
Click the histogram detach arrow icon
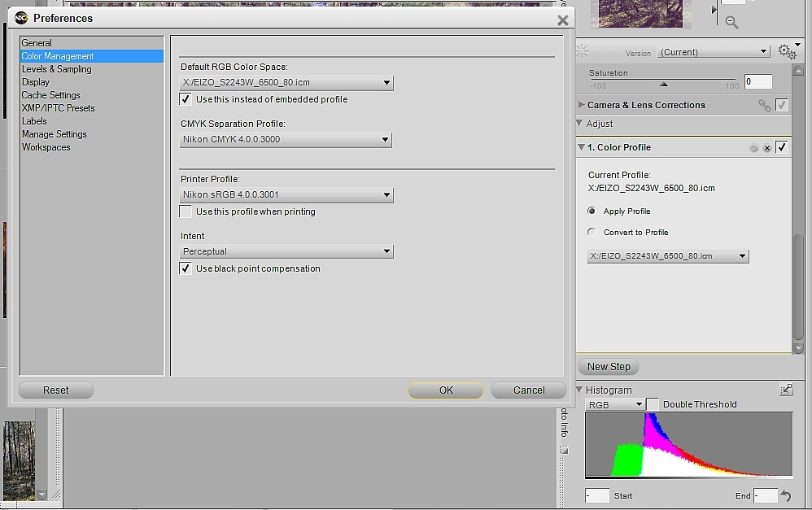point(786,390)
